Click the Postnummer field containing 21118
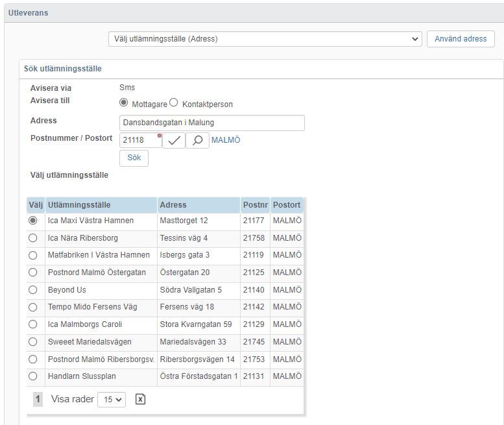Image resolution: width=504 pixels, height=425 pixels. click(141, 141)
